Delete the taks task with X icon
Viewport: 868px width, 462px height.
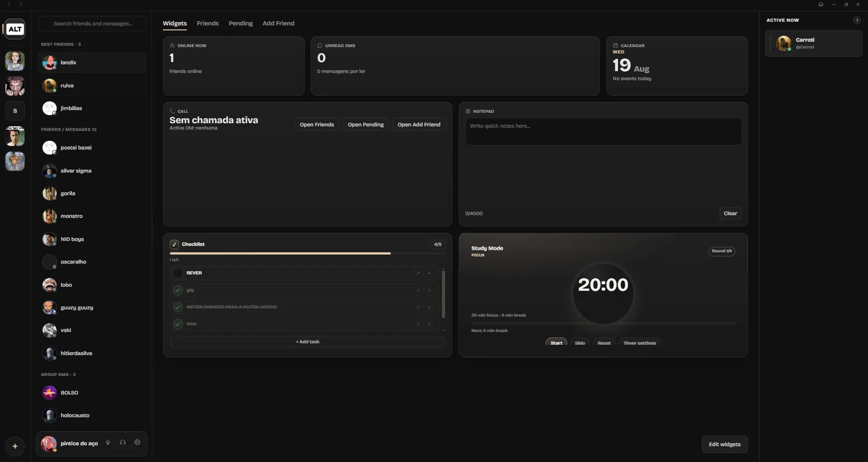429,324
